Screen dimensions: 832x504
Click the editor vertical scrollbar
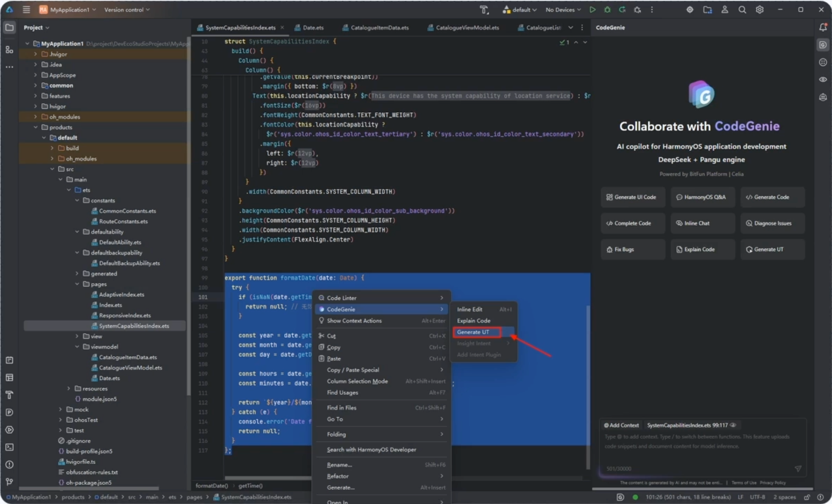point(588,387)
